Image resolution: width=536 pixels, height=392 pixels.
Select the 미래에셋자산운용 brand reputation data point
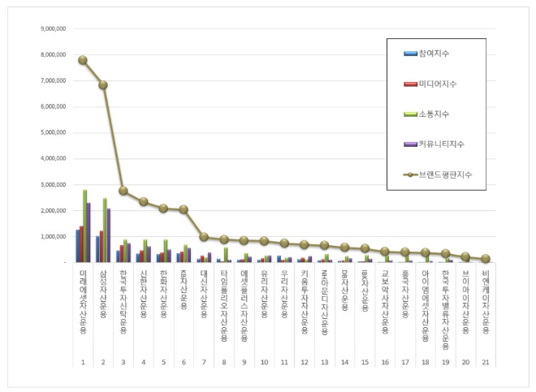tap(83, 60)
